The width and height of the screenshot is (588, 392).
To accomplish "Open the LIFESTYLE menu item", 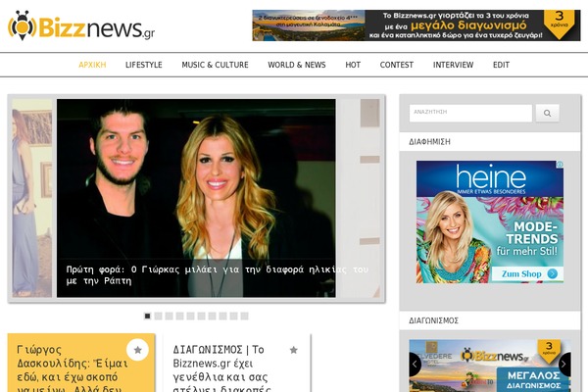I will (x=144, y=65).
